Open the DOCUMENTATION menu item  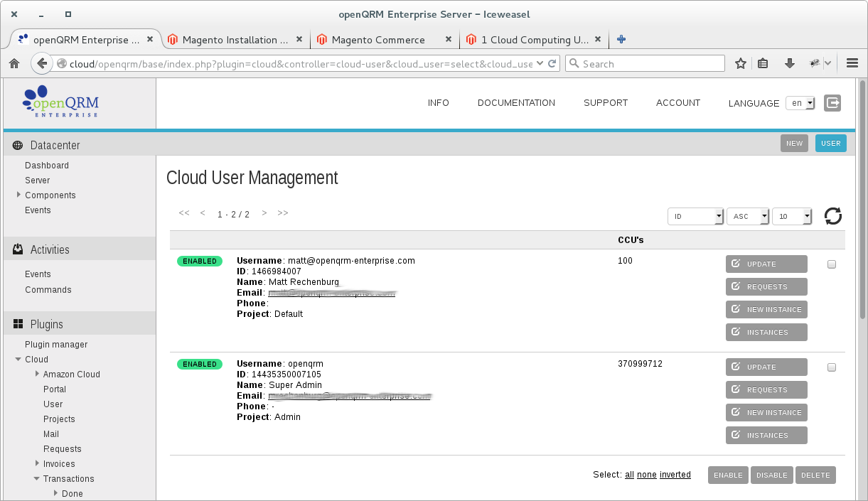(516, 103)
